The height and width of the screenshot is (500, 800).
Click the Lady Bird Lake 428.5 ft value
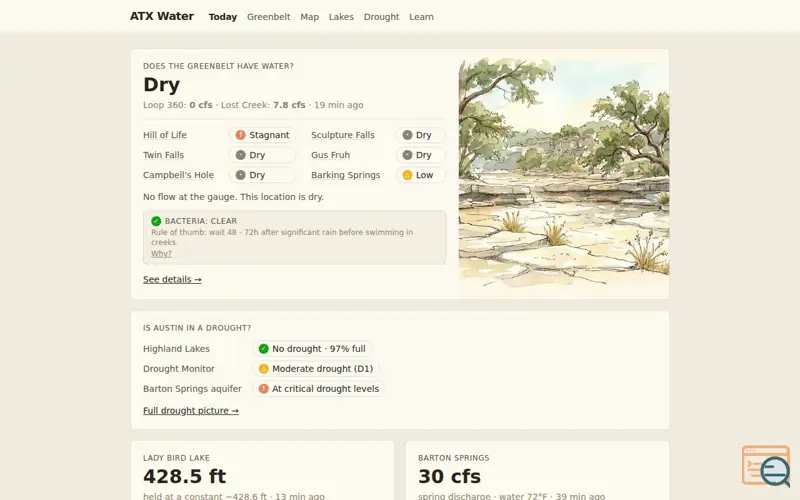(184, 476)
